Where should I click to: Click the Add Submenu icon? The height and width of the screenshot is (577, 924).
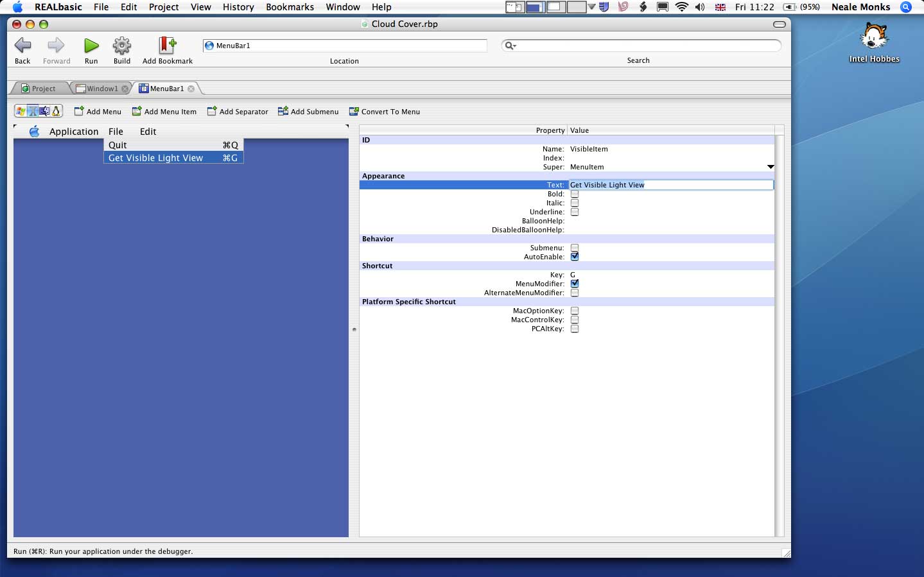click(x=283, y=111)
